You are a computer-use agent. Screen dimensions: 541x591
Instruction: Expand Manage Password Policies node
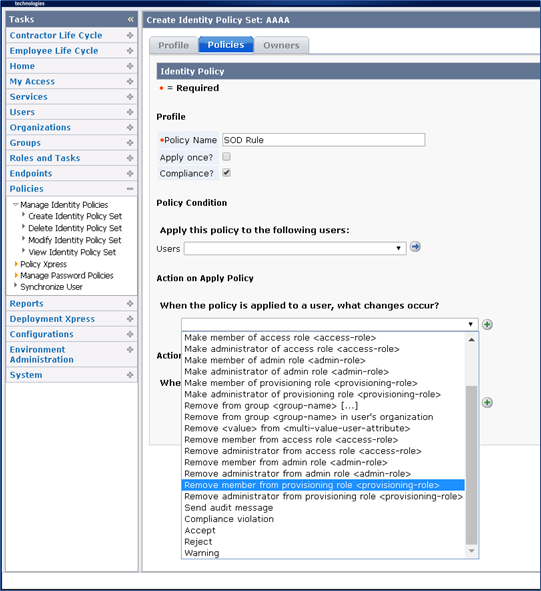[x=16, y=276]
